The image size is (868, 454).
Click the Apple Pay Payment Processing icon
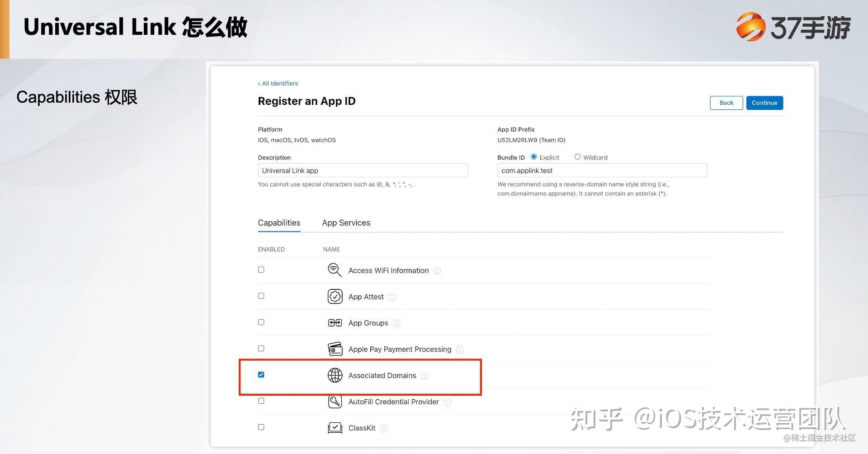(x=335, y=349)
